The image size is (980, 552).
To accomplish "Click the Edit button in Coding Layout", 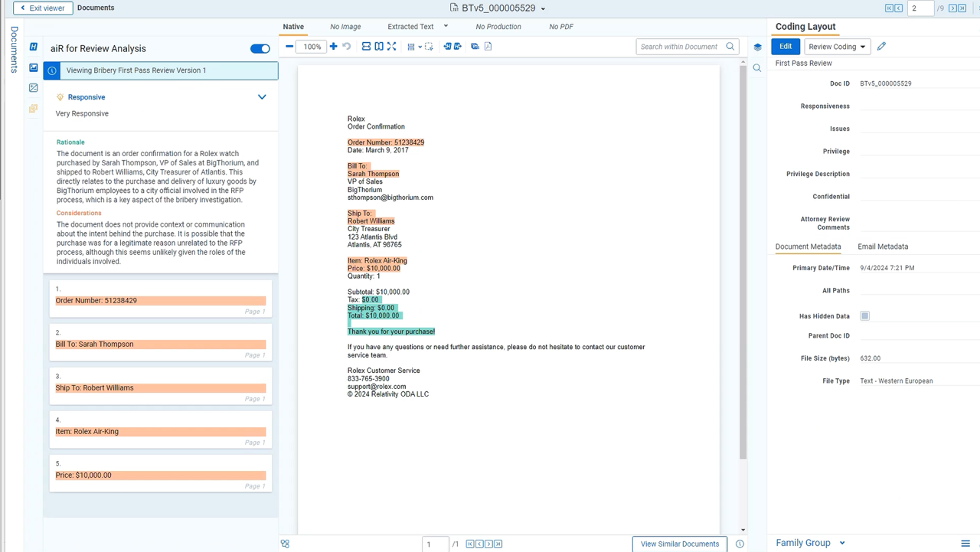I will tap(785, 46).
